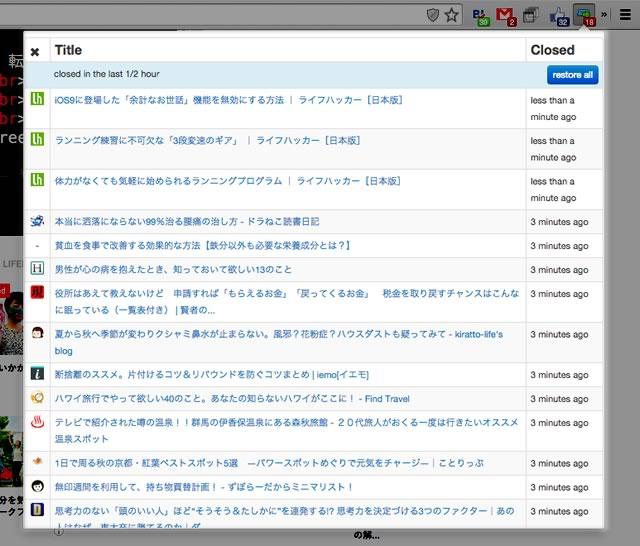Click the hot spring favicon beside the 伊香保温泉 entry
The image size is (640, 546).
[x=37, y=430]
